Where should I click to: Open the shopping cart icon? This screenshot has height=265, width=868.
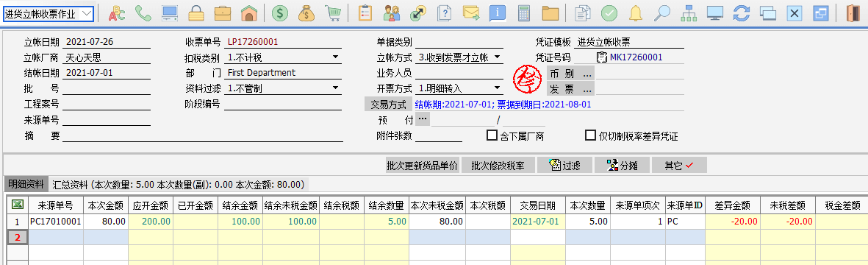(x=333, y=13)
